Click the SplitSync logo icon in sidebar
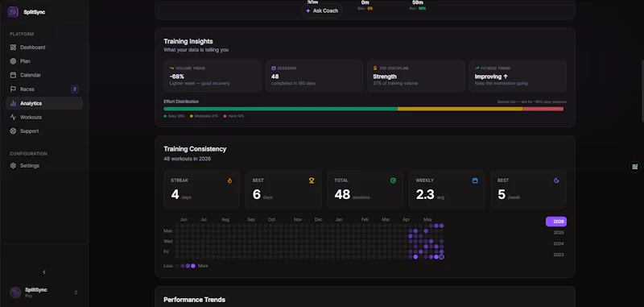The height and width of the screenshot is (307, 644). pyautogui.click(x=13, y=12)
